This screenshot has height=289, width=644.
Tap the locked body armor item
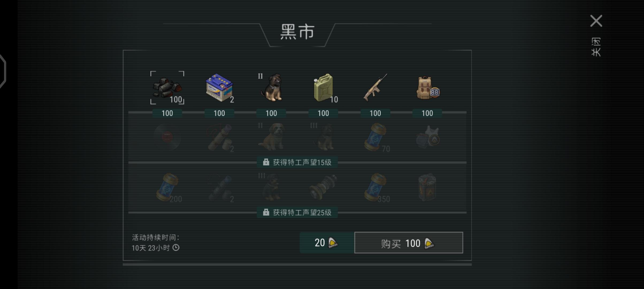coord(428,137)
